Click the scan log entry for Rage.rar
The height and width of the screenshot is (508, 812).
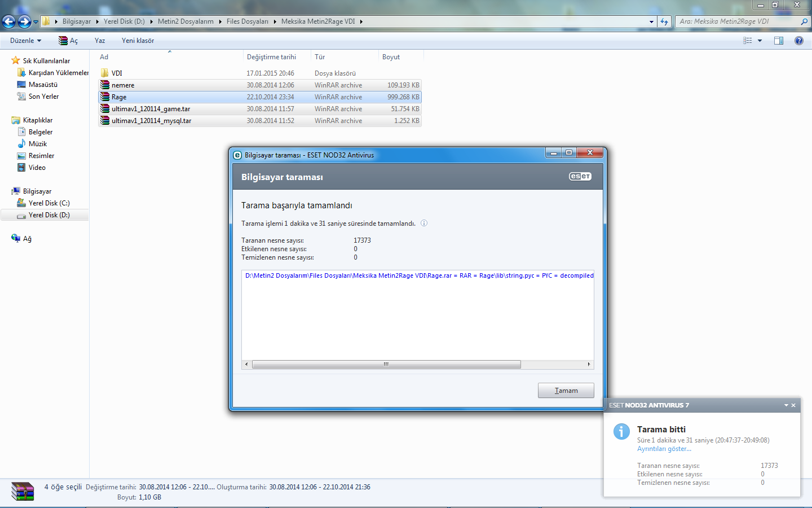[419, 275]
